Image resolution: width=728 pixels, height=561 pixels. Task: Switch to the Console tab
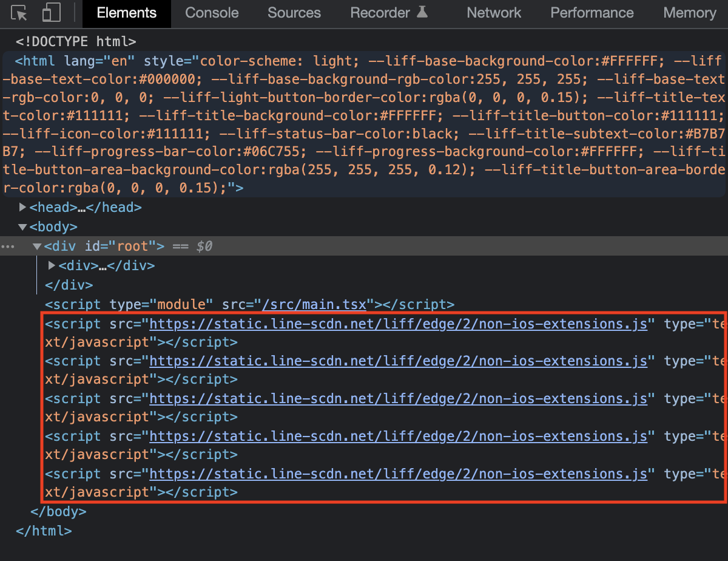211,12
